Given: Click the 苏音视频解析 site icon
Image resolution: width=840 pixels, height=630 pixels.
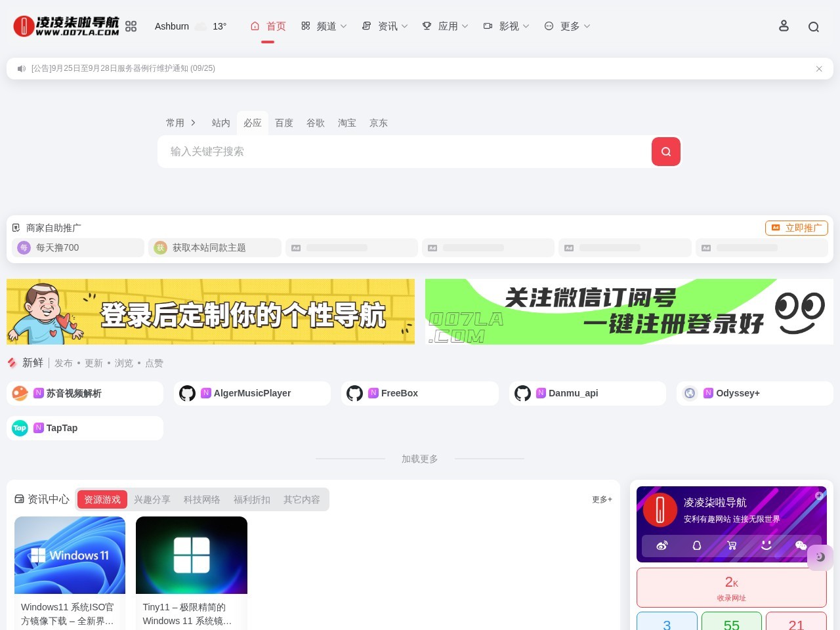Looking at the screenshot, I should [20, 393].
